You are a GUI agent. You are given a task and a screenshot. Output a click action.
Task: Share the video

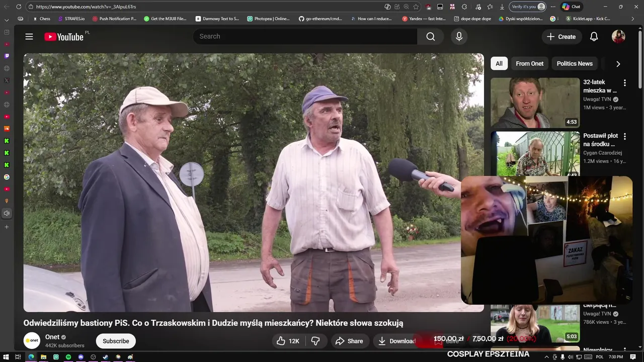point(349,341)
